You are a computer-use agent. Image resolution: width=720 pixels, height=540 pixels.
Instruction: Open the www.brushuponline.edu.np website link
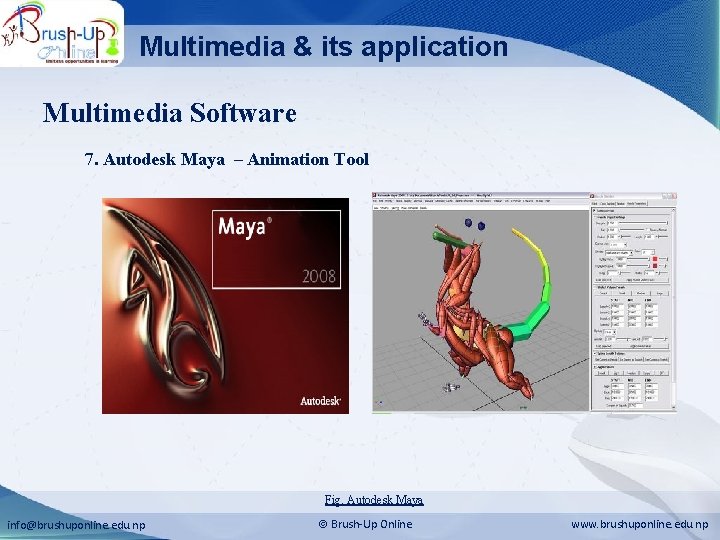pos(640,524)
